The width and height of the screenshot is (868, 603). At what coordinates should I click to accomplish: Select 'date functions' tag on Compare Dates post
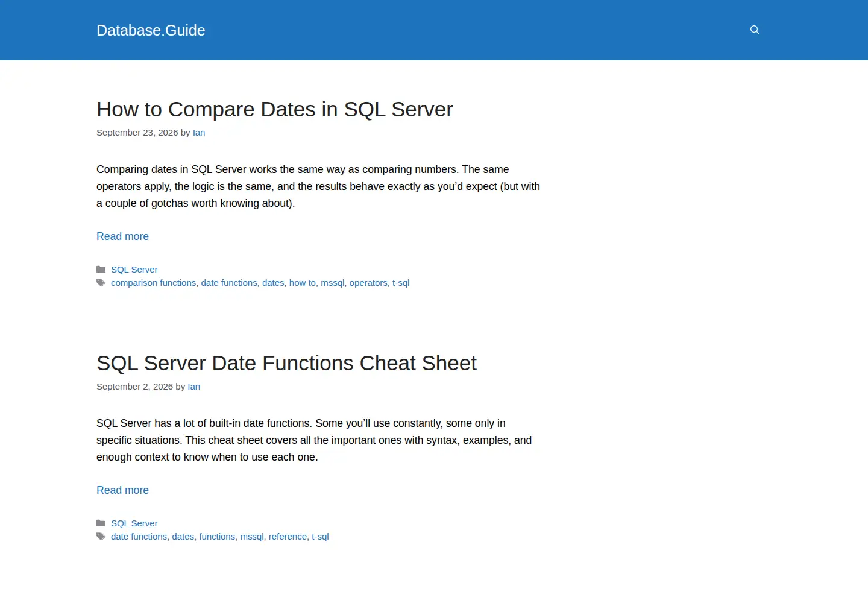pyautogui.click(x=229, y=283)
